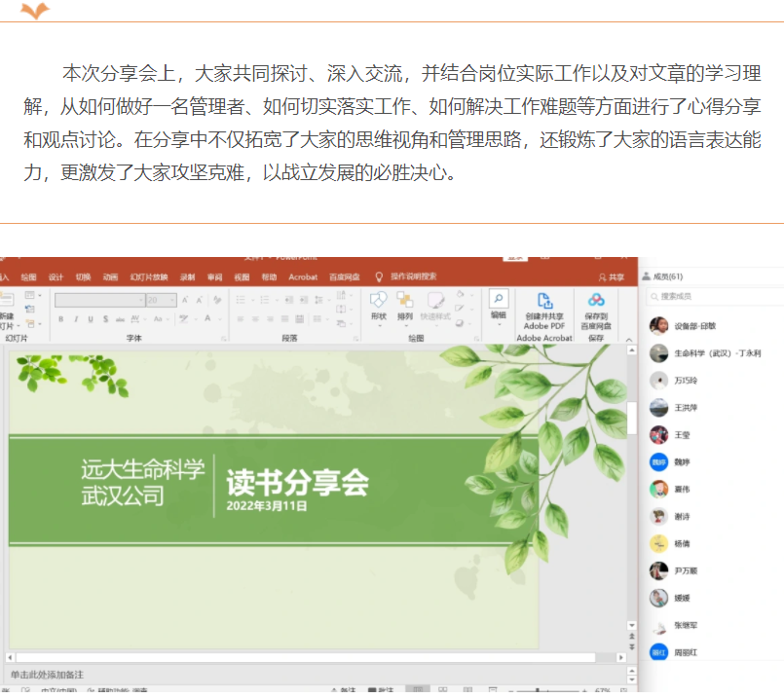Select member 设备部-印敏 in list

pyautogui.click(x=694, y=326)
